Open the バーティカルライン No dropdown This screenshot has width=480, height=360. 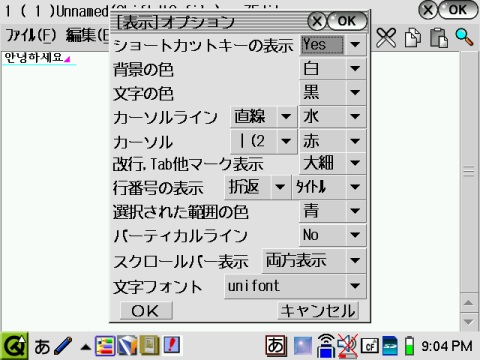coord(333,235)
